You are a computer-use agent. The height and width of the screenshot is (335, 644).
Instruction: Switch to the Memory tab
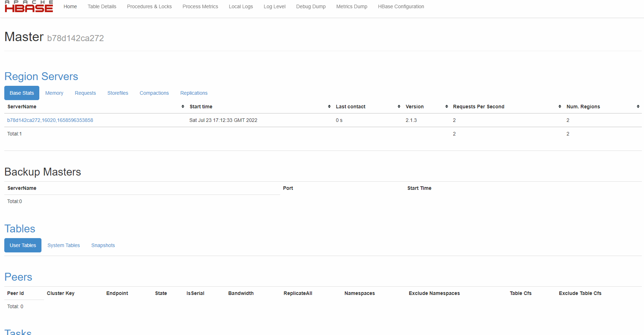pos(54,93)
